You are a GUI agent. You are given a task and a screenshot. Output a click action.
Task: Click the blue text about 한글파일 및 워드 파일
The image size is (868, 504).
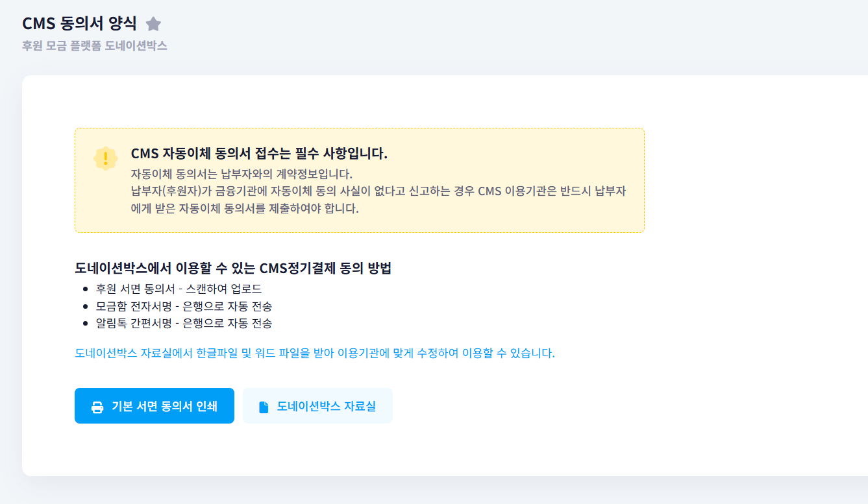coord(315,354)
